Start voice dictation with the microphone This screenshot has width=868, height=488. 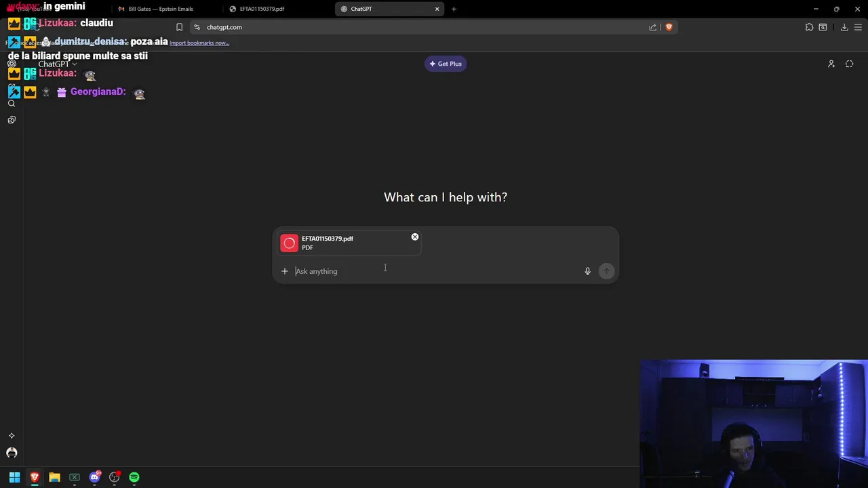click(x=588, y=271)
